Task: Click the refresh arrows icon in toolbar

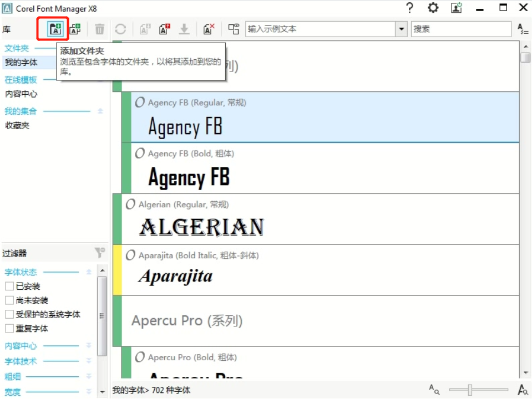Action: click(120, 29)
